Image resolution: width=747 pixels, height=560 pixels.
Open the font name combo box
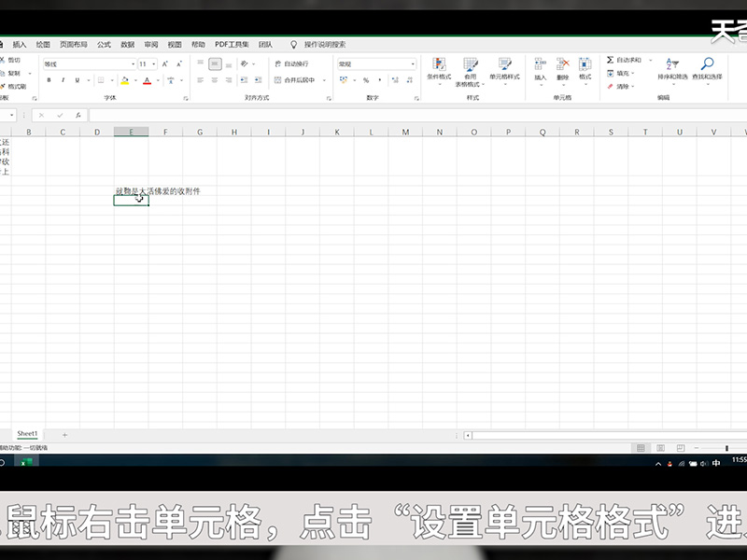89,63
